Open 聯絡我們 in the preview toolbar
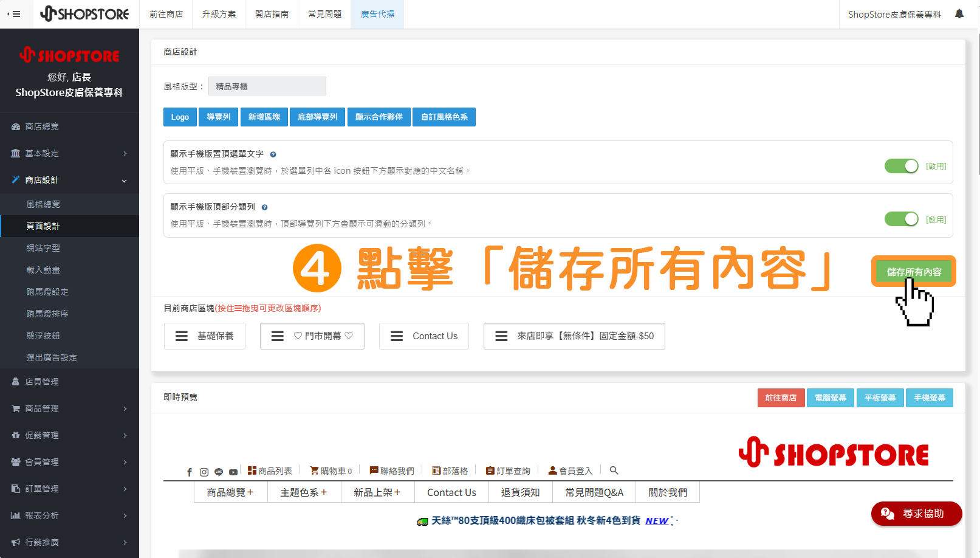Viewport: 980px width, 558px height. [392, 470]
